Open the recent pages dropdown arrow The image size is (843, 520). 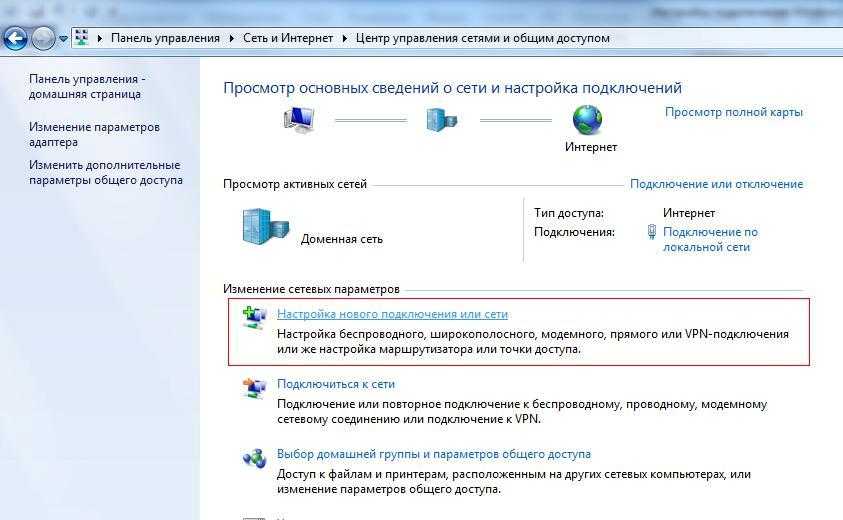coord(63,39)
